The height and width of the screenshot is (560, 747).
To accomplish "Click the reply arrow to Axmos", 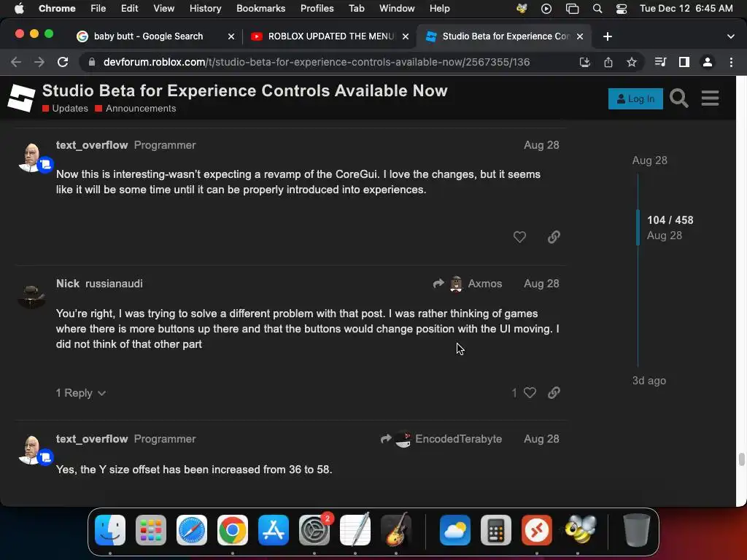I will pos(438,284).
